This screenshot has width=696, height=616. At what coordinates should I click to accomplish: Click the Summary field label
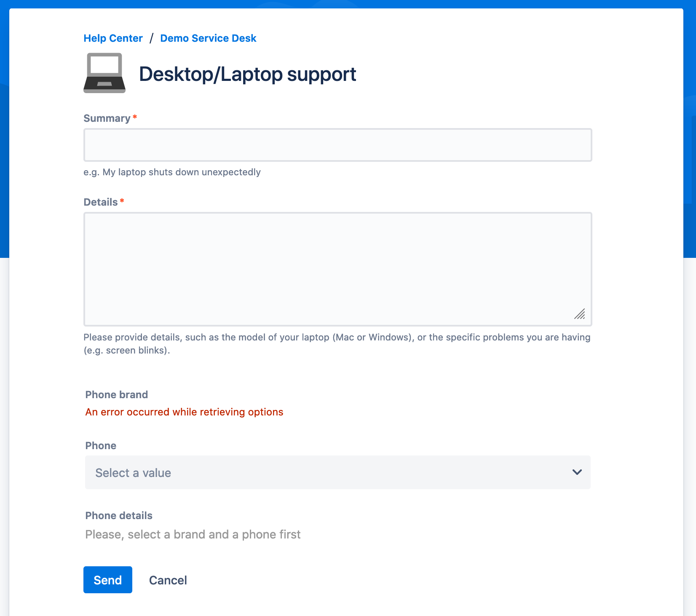click(107, 118)
